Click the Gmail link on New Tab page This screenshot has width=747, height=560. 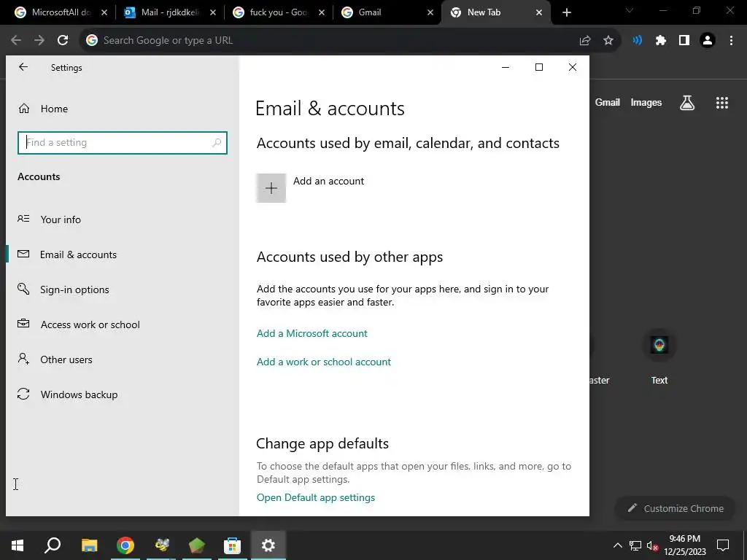pos(608,102)
